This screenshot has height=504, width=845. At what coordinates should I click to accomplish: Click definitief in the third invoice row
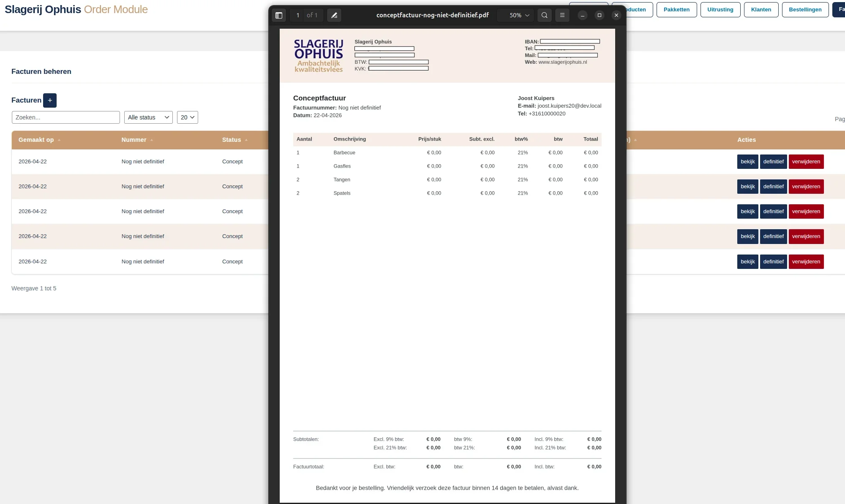click(773, 211)
